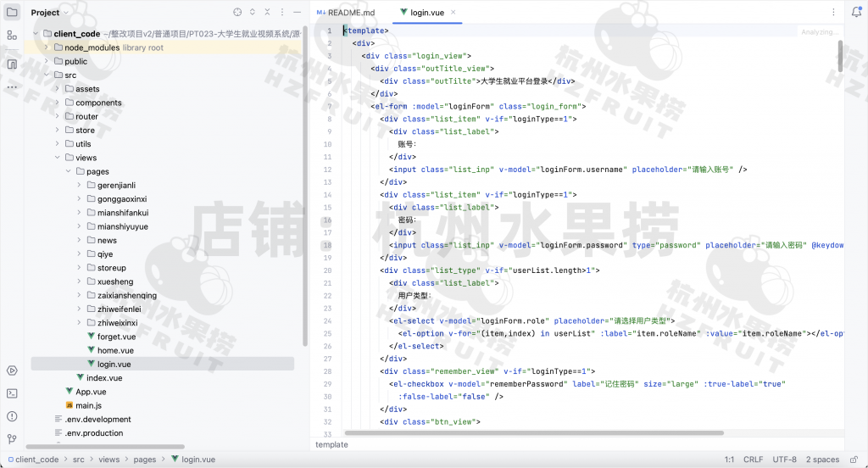This screenshot has height=468, width=868.
Task: Hide the Project panel
Action: click(298, 12)
